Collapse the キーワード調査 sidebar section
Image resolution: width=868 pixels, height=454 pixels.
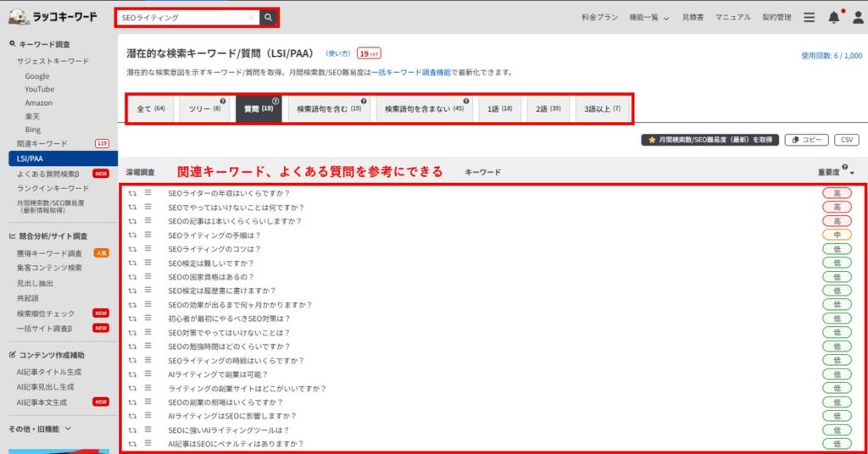39,44
